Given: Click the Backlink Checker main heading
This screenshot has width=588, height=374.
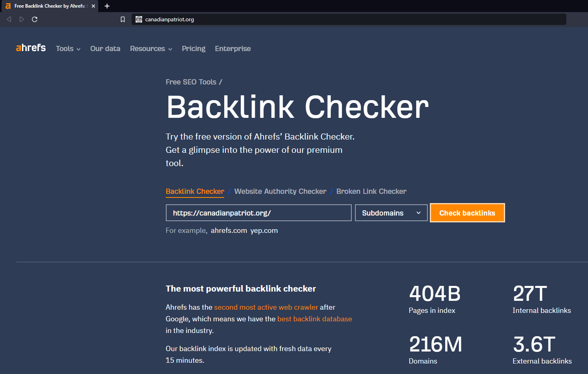Looking at the screenshot, I should 297,107.
